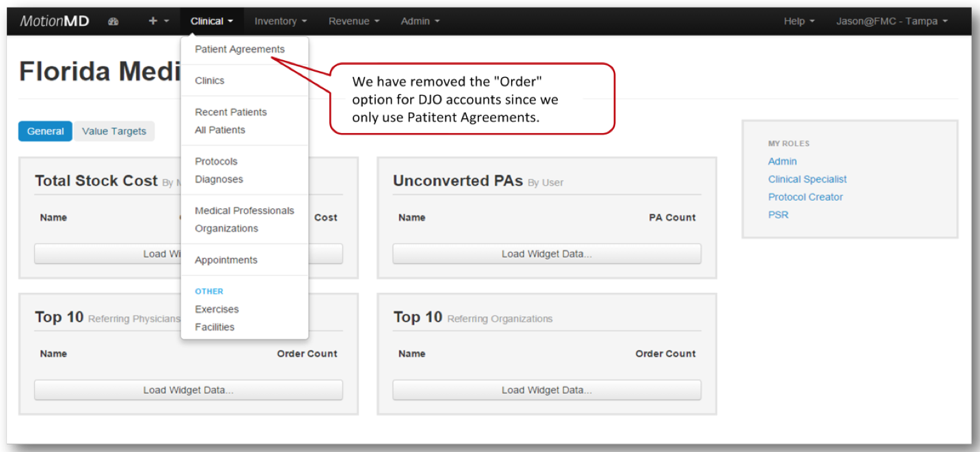Open the Protocol Creator role link

805,197
